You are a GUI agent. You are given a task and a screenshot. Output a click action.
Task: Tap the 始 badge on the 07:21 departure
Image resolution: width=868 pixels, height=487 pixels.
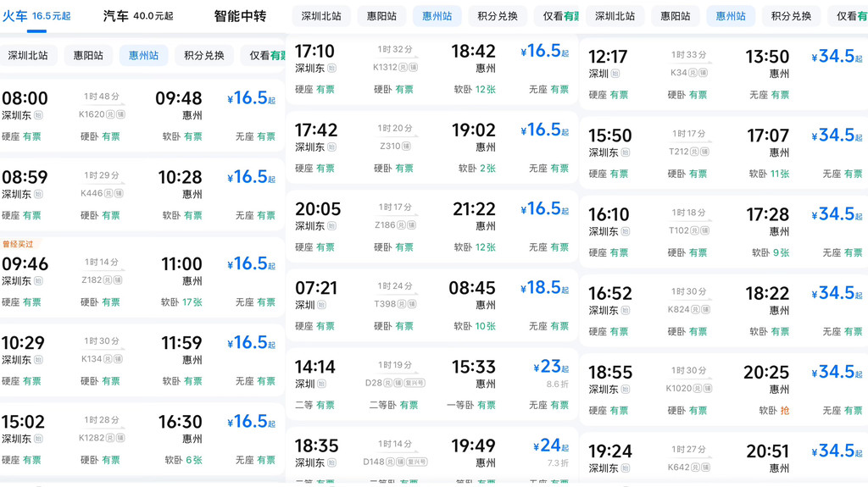(321, 305)
